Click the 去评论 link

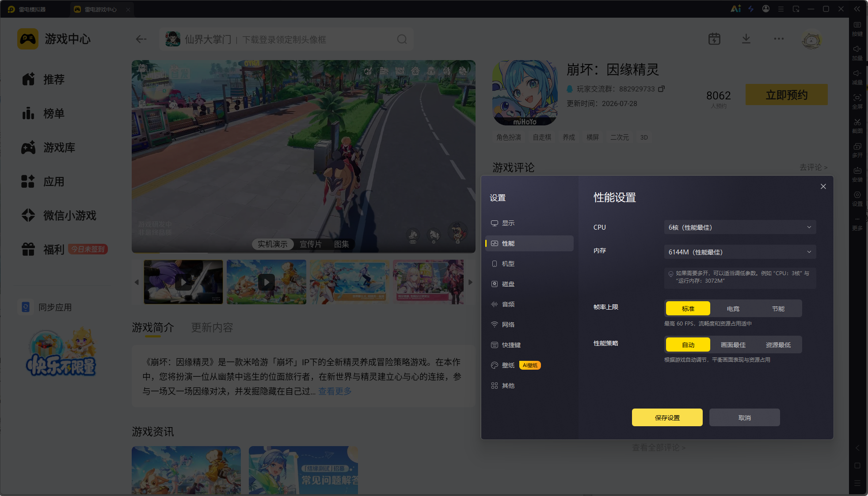(813, 167)
